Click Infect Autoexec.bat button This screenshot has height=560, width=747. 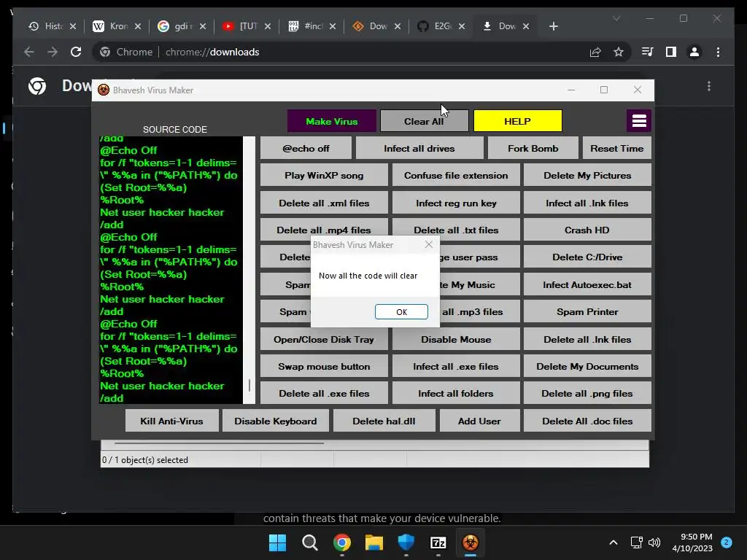point(587,285)
